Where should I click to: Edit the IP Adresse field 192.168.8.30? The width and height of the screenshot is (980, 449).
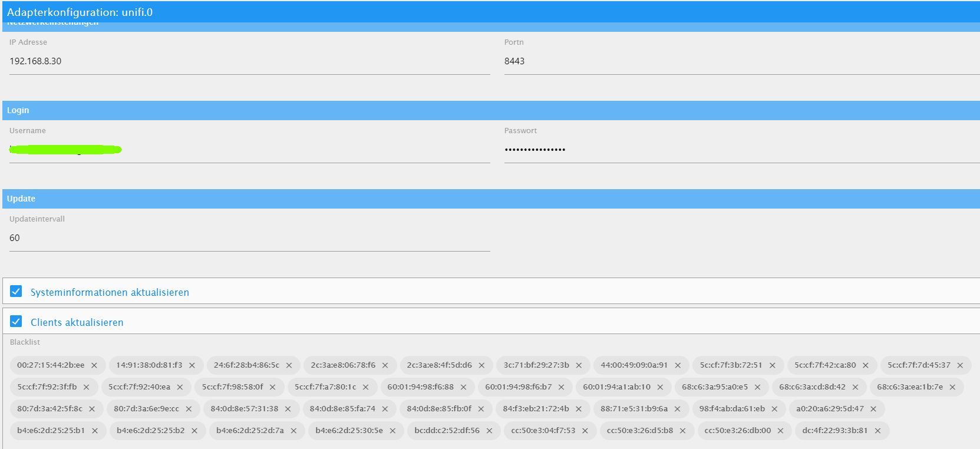(x=250, y=61)
